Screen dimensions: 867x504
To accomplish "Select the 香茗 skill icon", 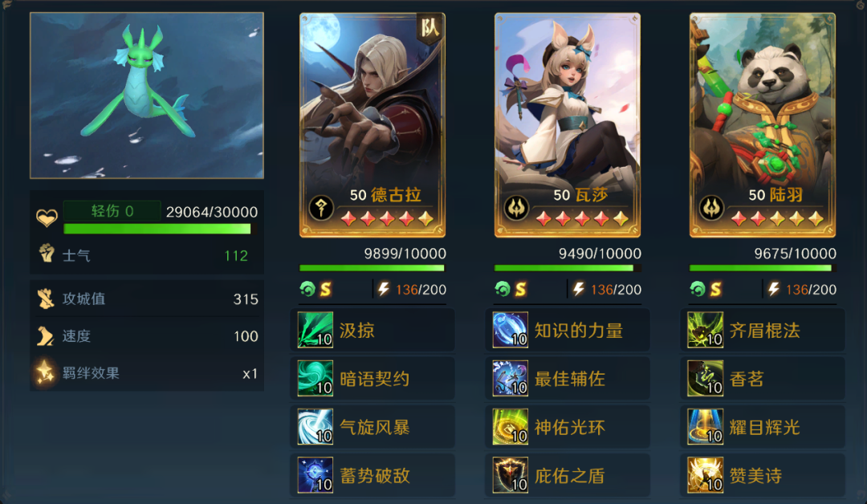I will (705, 379).
